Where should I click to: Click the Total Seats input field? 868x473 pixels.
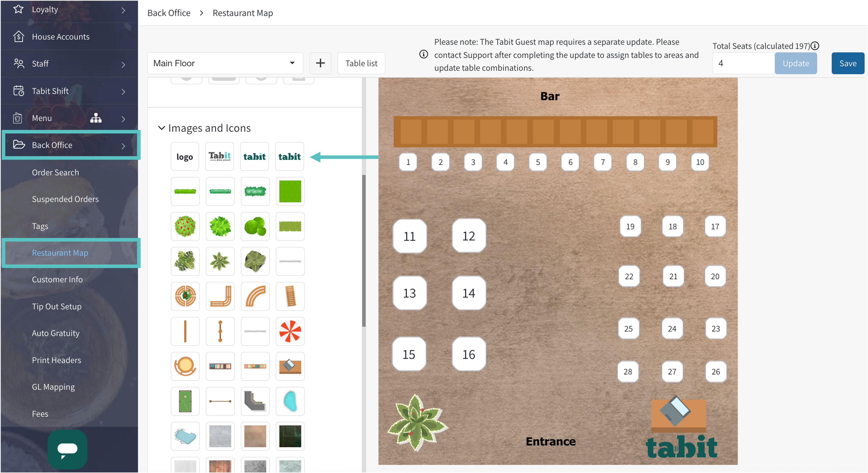(x=743, y=63)
